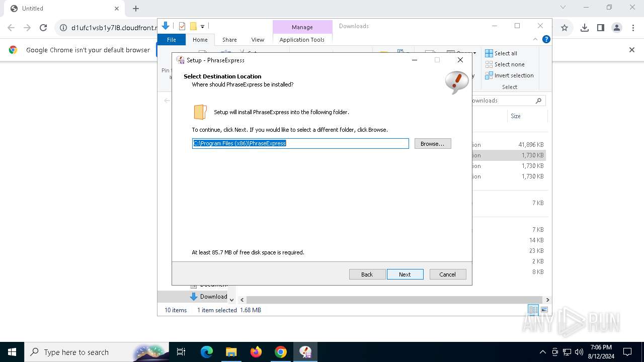Close the Untitled Chrome tab

[x=117, y=9]
